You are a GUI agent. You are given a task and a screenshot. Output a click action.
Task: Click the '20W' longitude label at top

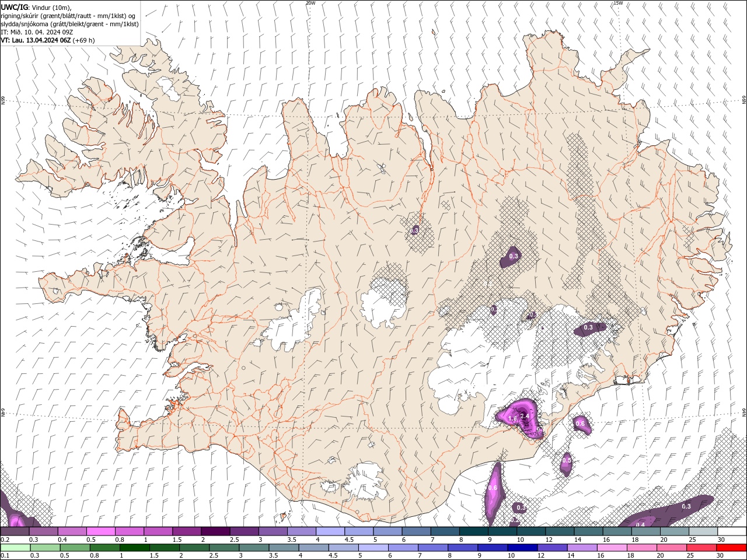coord(310,3)
